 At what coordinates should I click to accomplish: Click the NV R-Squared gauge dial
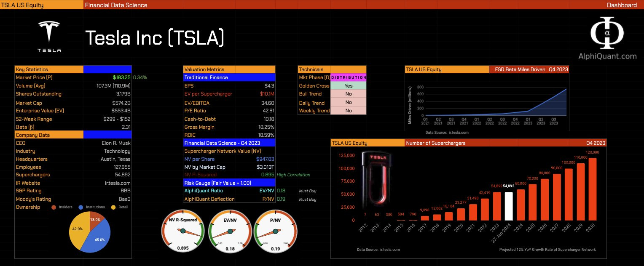[182, 231]
